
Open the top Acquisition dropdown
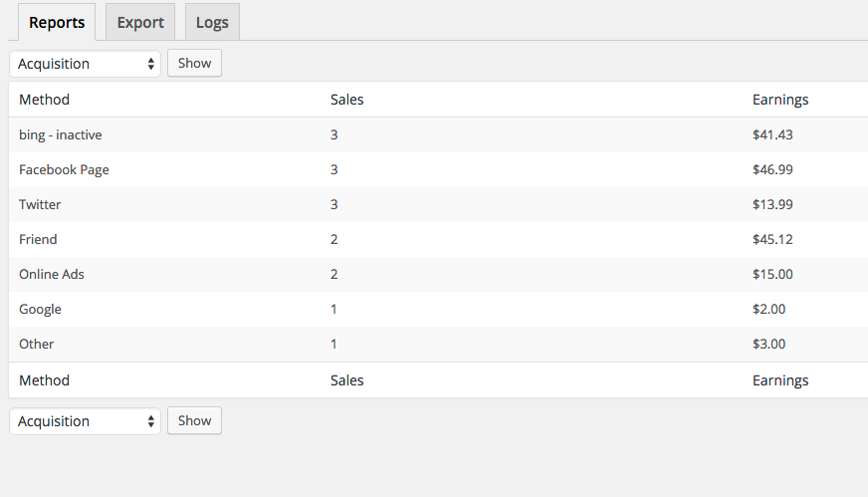click(x=86, y=64)
